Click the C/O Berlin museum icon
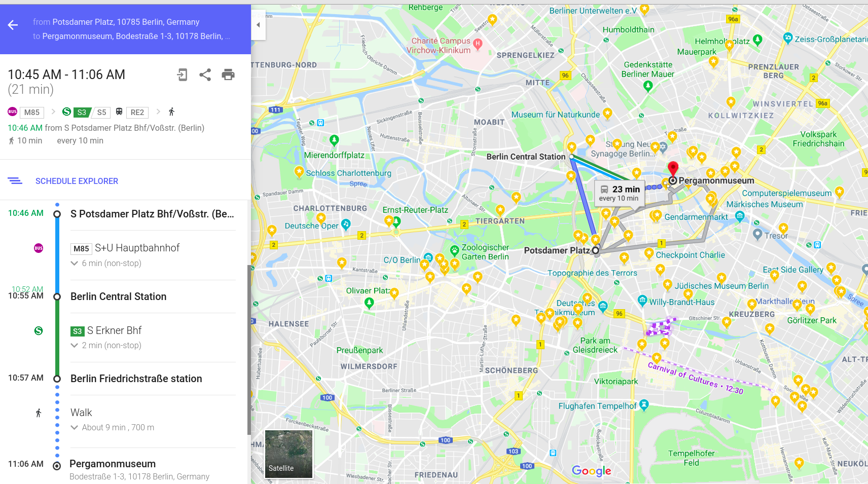 coord(428,257)
